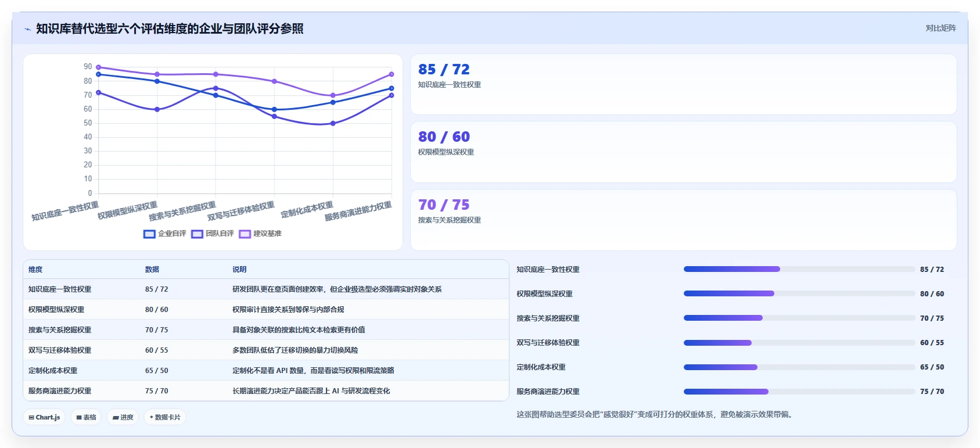Click table value 70 / 75
Viewport: 980px width, 448px height.
click(157, 329)
